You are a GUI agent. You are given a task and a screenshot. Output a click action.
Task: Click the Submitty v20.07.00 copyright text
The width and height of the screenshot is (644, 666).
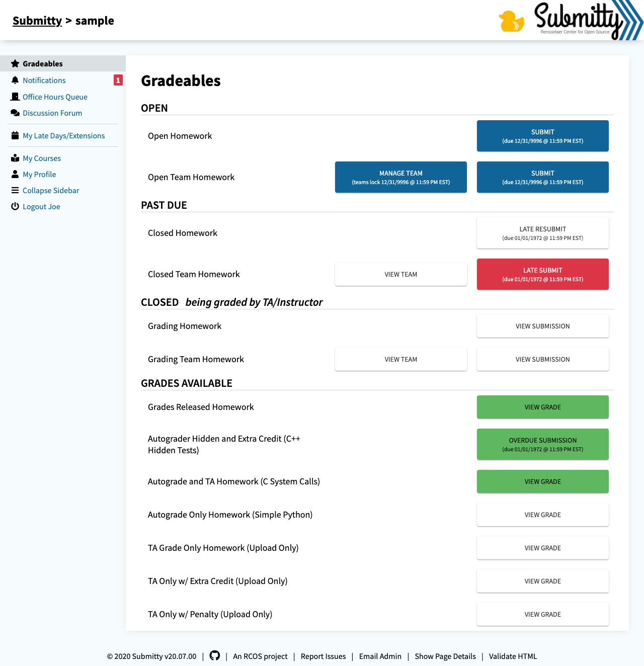(151, 656)
